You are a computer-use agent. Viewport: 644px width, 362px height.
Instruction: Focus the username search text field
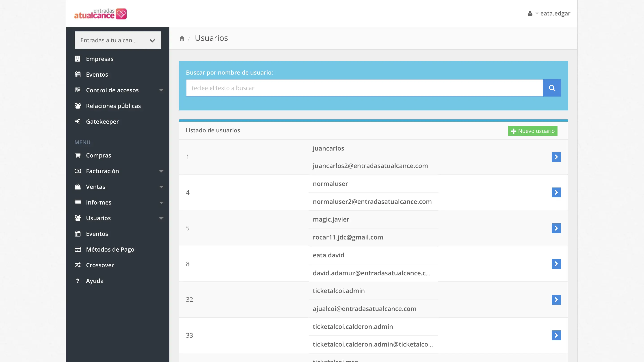[x=364, y=88]
